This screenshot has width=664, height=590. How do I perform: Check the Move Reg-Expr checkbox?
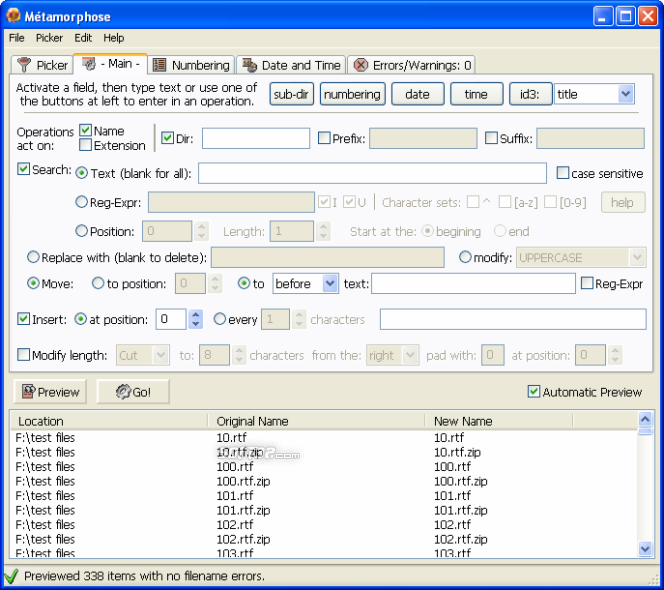tap(587, 283)
